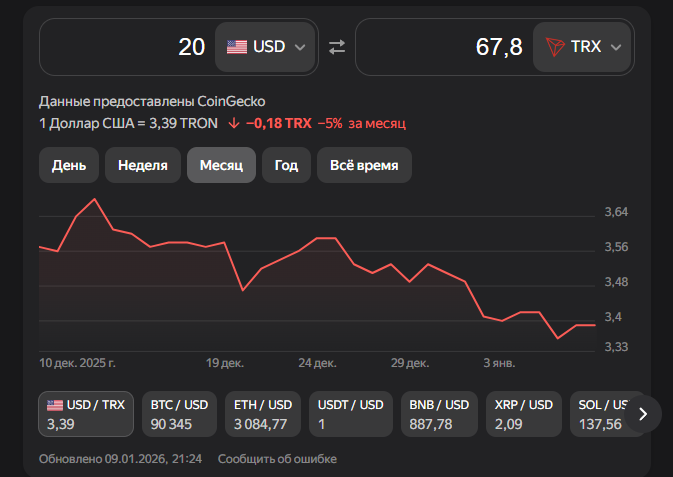Screen dimensions: 673x477
Task: Show the Год period chart
Action: [286, 165]
